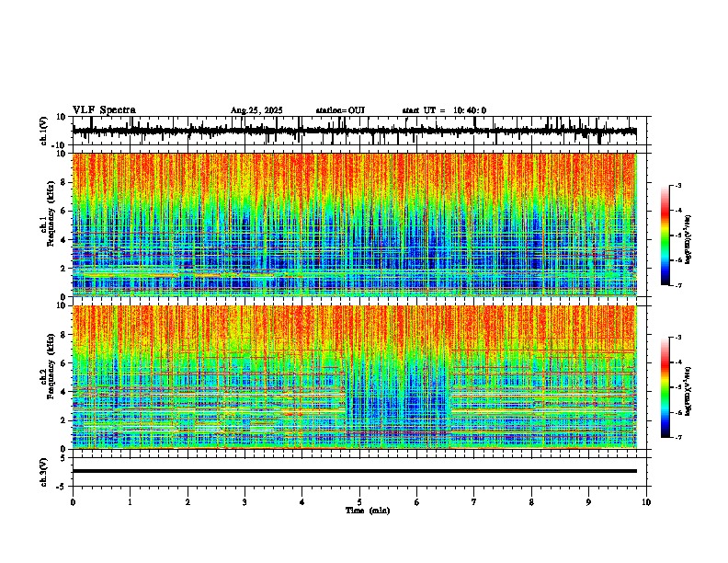Click the time axis tick label 0

[x=73, y=502]
